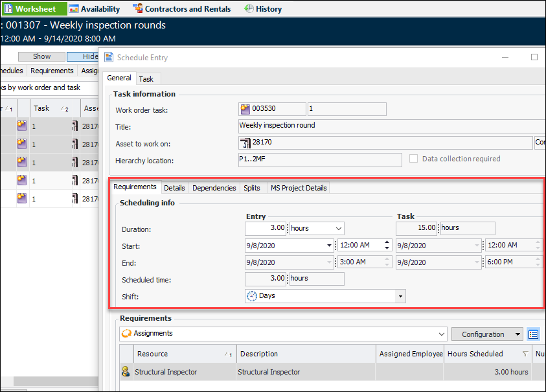The width and height of the screenshot is (546, 392).
Task: Click the Days shift clock icon
Action: pos(252,296)
